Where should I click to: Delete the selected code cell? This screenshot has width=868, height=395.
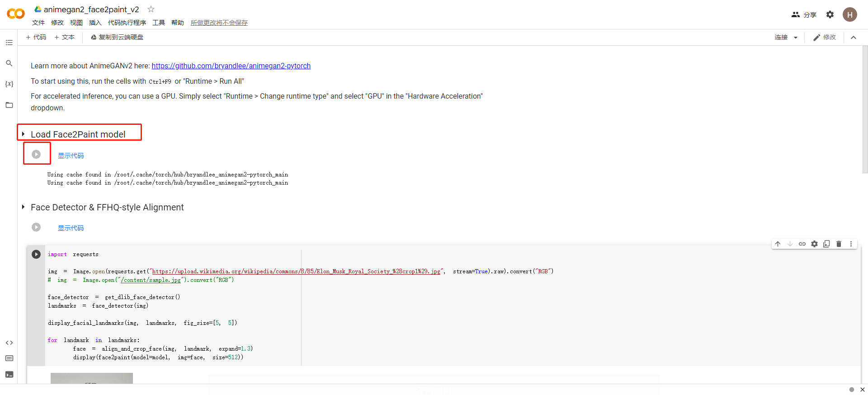click(x=839, y=244)
